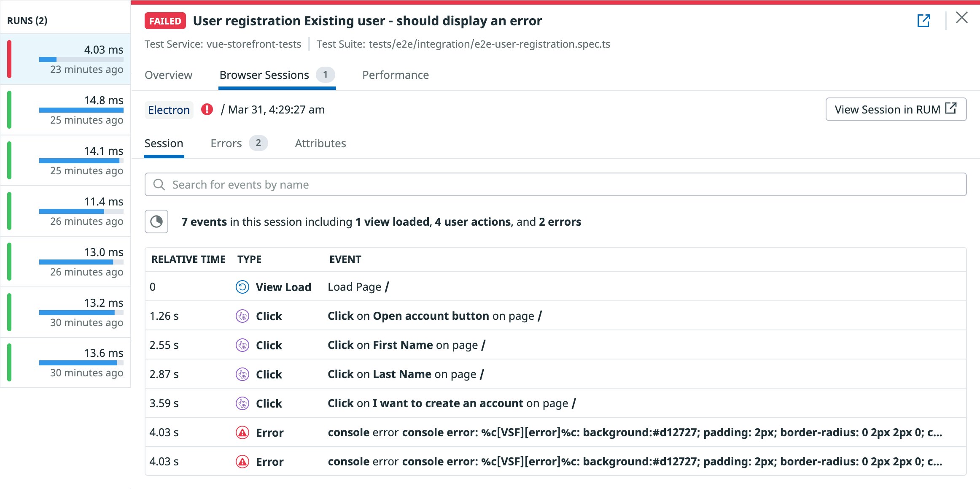This screenshot has width=980, height=489.
Task: Click the Click on Last Name event row
Action: click(x=405, y=374)
